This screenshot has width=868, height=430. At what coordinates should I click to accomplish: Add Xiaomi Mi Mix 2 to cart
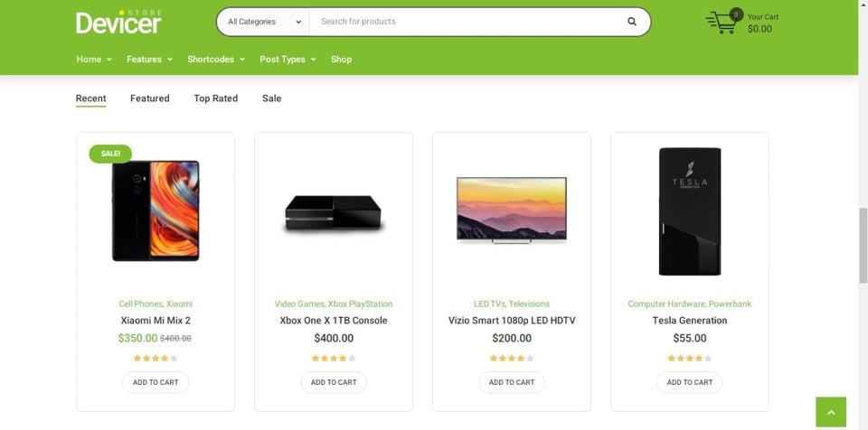pyautogui.click(x=156, y=382)
